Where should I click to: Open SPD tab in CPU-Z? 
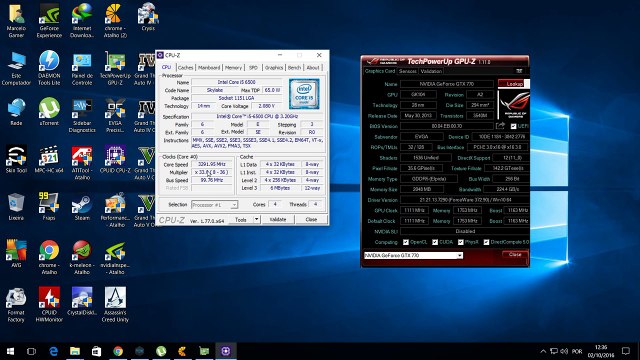pyautogui.click(x=253, y=68)
